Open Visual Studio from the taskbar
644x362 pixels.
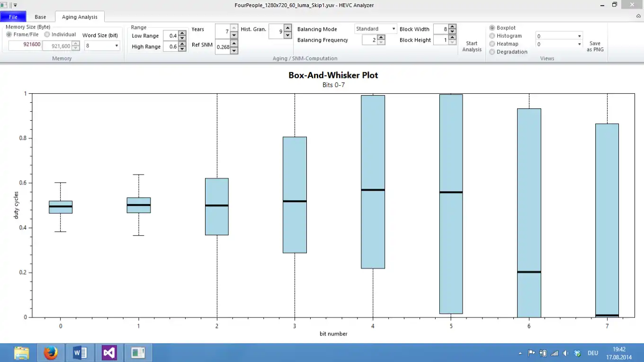(109, 353)
